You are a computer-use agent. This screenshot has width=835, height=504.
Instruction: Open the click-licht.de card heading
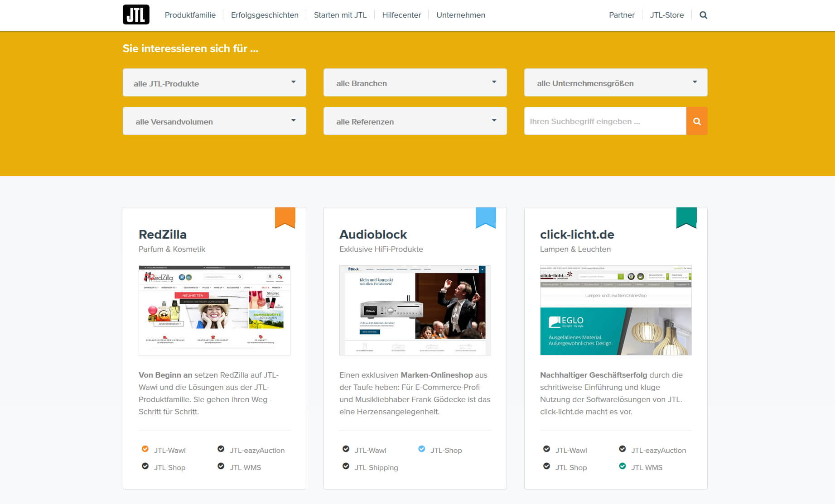pyautogui.click(x=577, y=235)
